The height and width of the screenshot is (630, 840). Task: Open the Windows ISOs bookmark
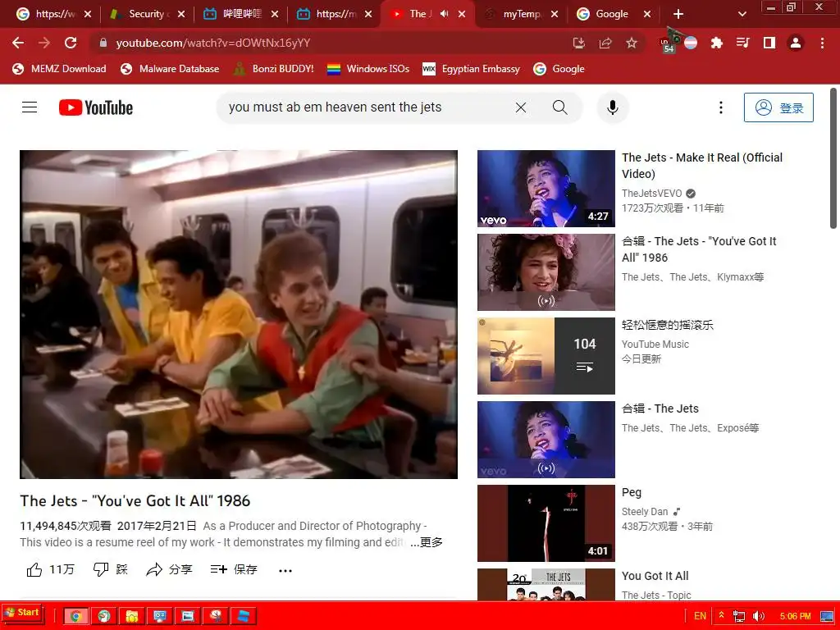[x=367, y=69]
